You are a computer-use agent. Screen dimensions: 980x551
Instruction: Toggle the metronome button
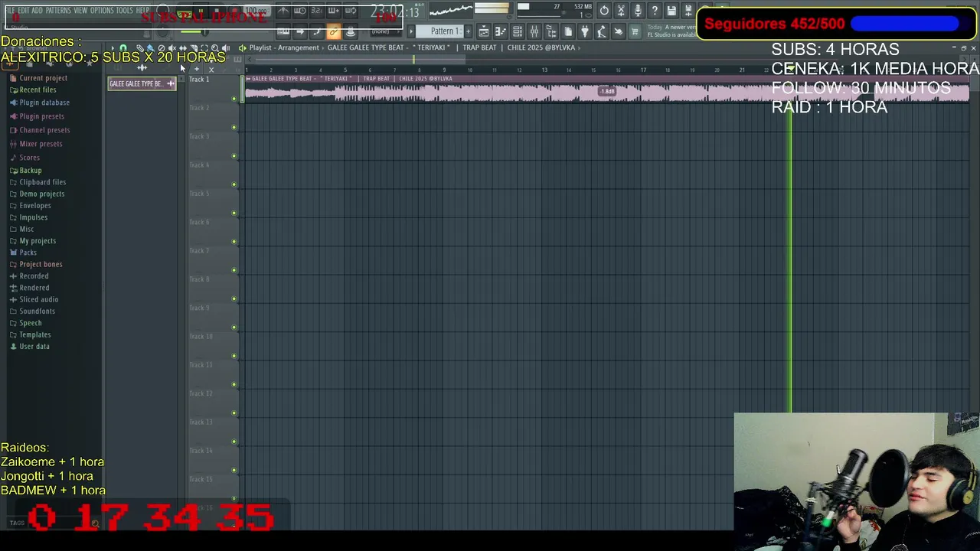pyautogui.click(x=284, y=11)
